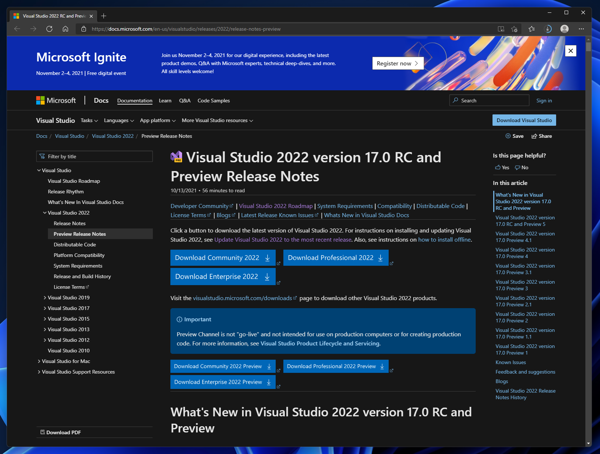Click the Share page icon
This screenshot has height=454, width=600.
coord(541,136)
